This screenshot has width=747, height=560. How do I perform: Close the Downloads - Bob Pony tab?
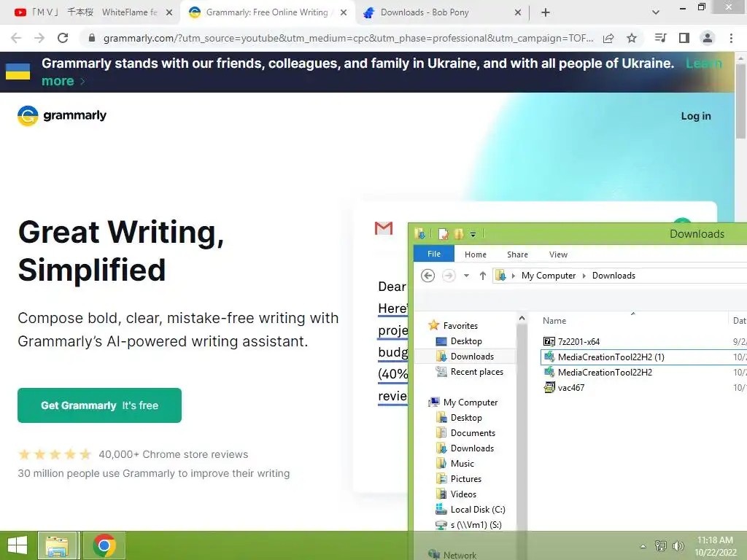coord(518,12)
